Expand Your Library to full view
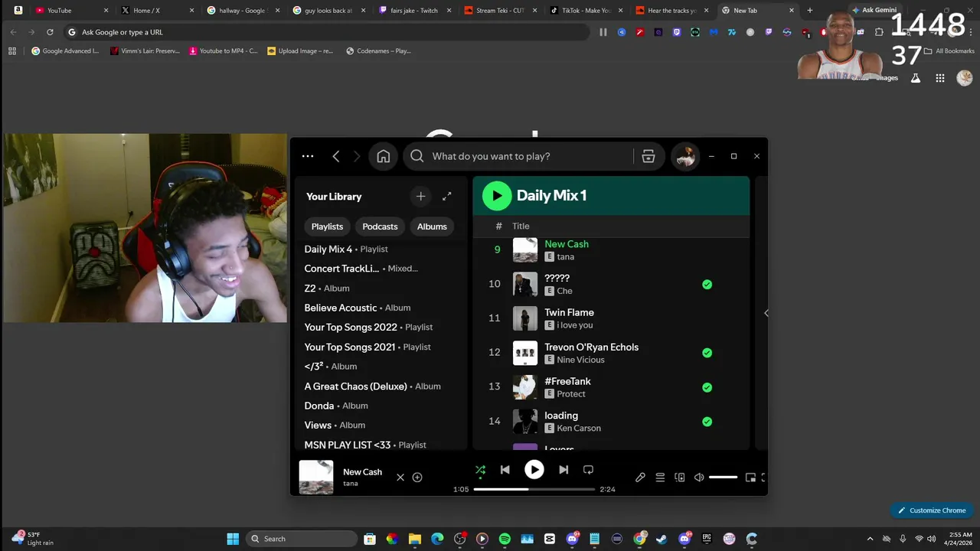 (447, 197)
